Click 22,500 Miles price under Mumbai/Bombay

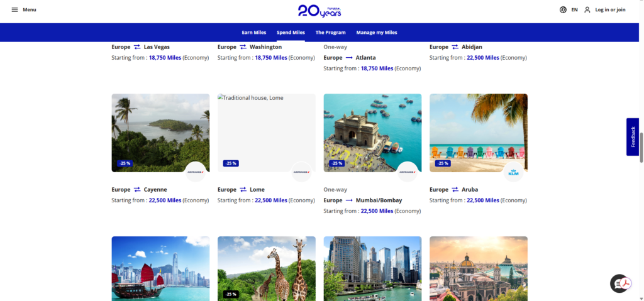tap(377, 211)
